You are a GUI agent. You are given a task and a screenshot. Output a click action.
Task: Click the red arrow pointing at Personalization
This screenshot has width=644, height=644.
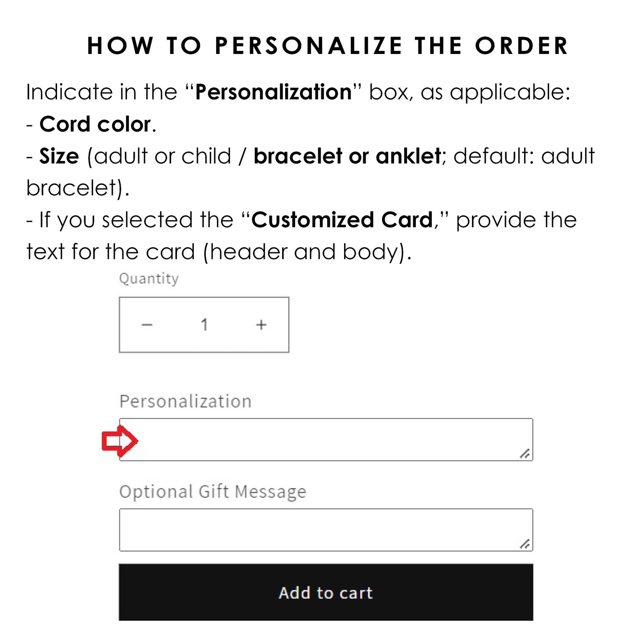[x=119, y=441]
